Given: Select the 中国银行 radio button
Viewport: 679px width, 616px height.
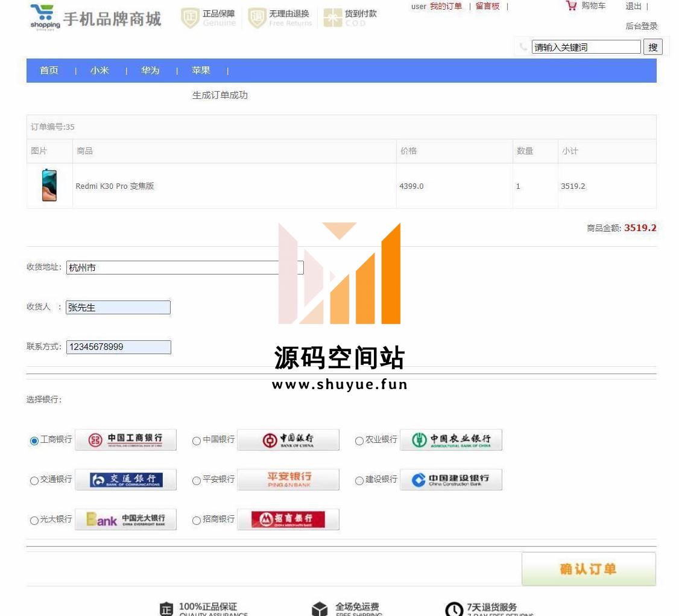Looking at the screenshot, I should [x=197, y=441].
